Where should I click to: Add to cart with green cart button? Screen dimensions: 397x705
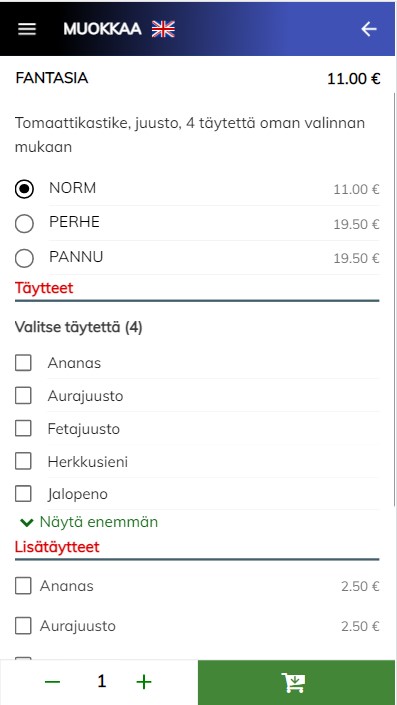pos(296,683)
